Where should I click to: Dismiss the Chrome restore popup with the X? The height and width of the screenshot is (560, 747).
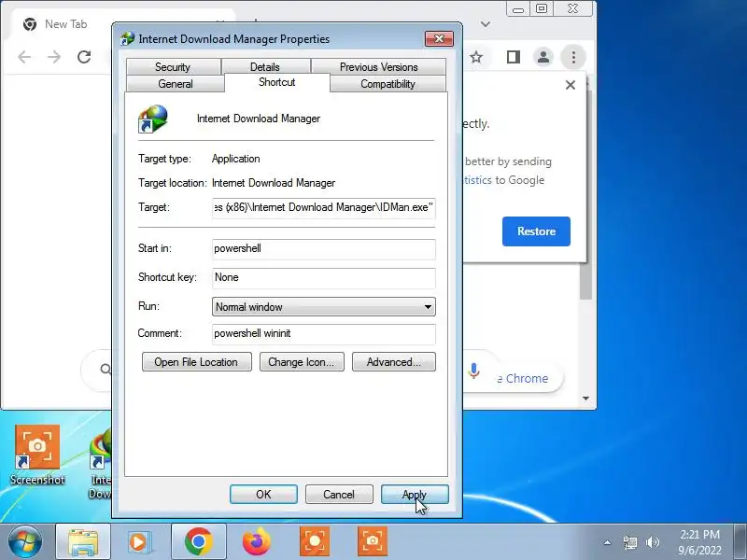pos(571,85)
